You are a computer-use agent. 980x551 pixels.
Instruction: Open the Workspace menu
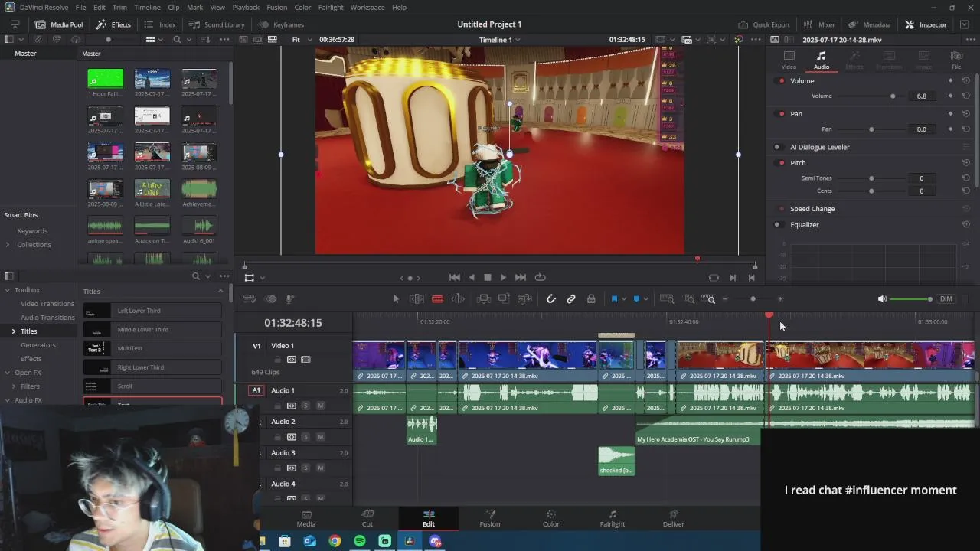[367, 8]
